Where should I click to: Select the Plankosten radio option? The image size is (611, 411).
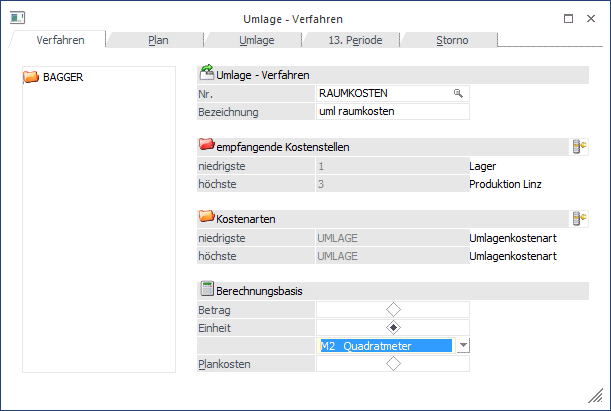coord(394,365)
